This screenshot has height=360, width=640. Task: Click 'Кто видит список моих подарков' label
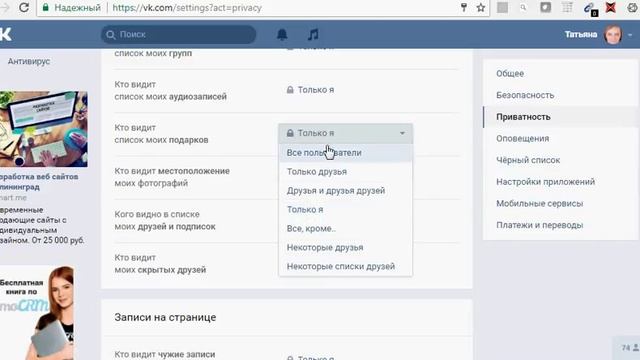pos(161,133)
